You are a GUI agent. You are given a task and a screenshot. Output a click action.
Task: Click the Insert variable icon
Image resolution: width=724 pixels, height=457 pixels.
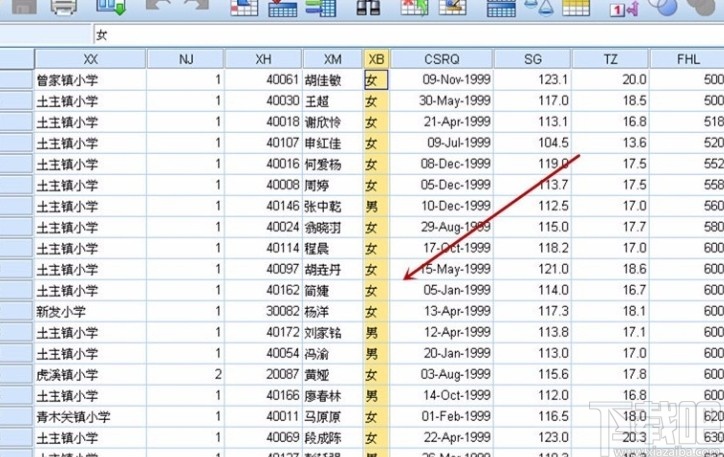tap(452, 7)
